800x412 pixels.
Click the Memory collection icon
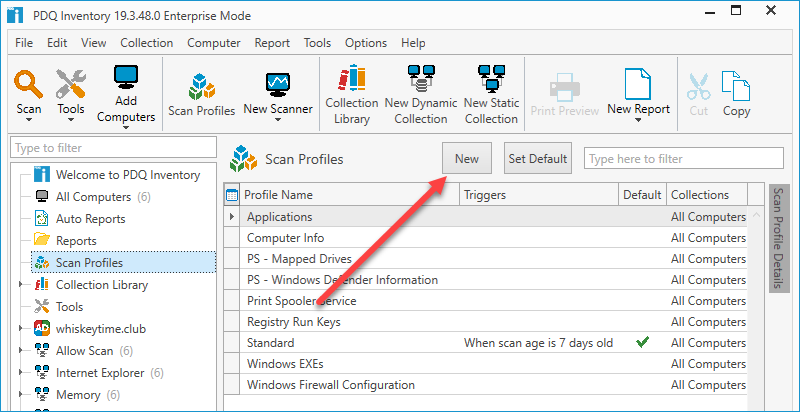pos(41,395)
